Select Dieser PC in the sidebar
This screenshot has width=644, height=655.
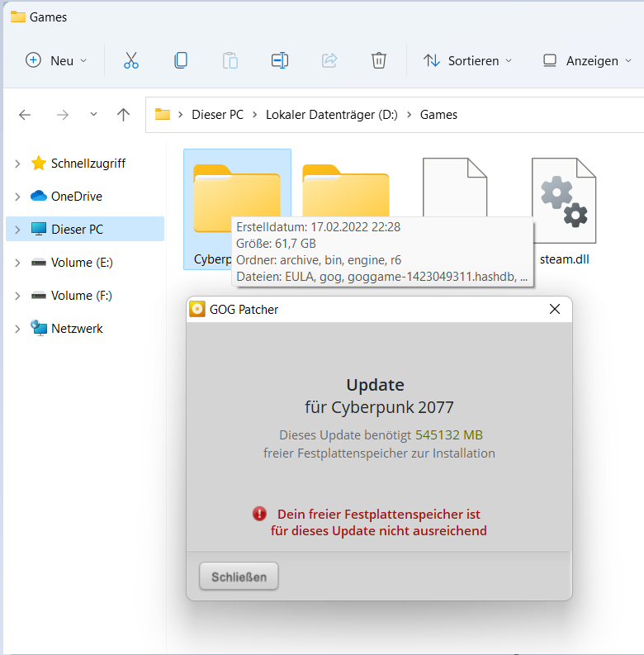85,229
